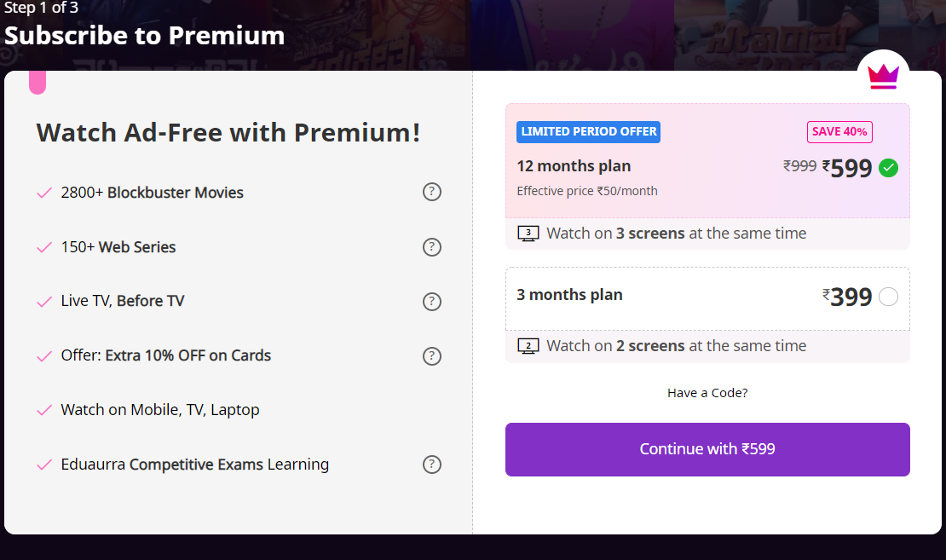Expand the Have a Code? section

pos(707,392)
